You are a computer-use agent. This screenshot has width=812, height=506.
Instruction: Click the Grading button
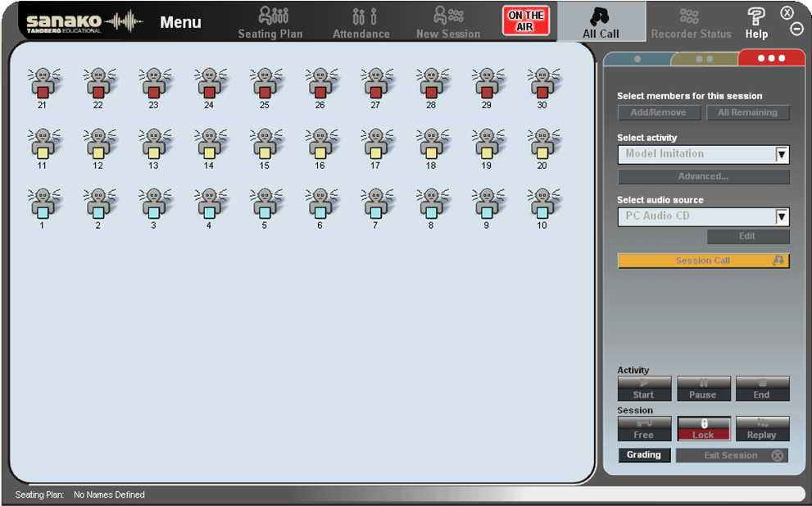click(644, 455)
